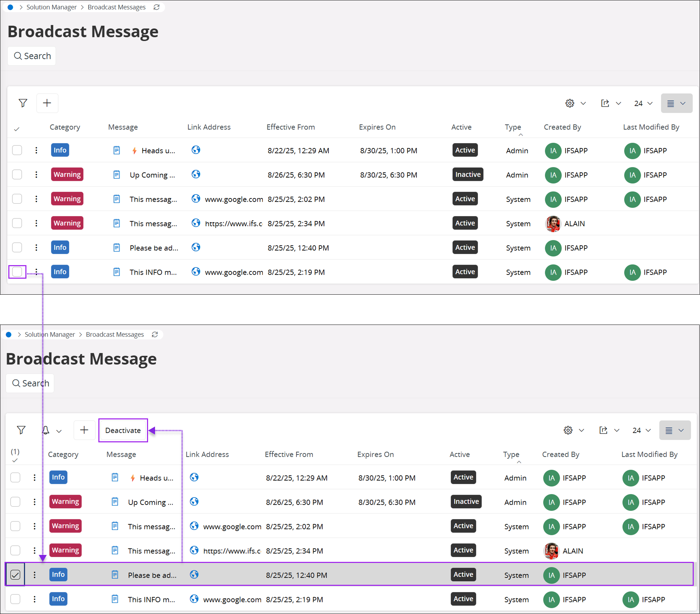Open row menu for top Heads up message
This screenshot has width=700, height=614.
coord(36,150)
